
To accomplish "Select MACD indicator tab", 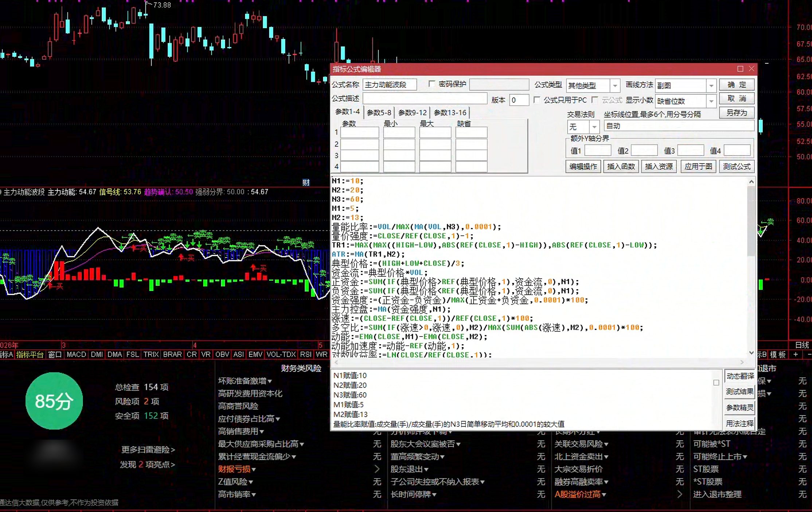I will tap(76, 354).
